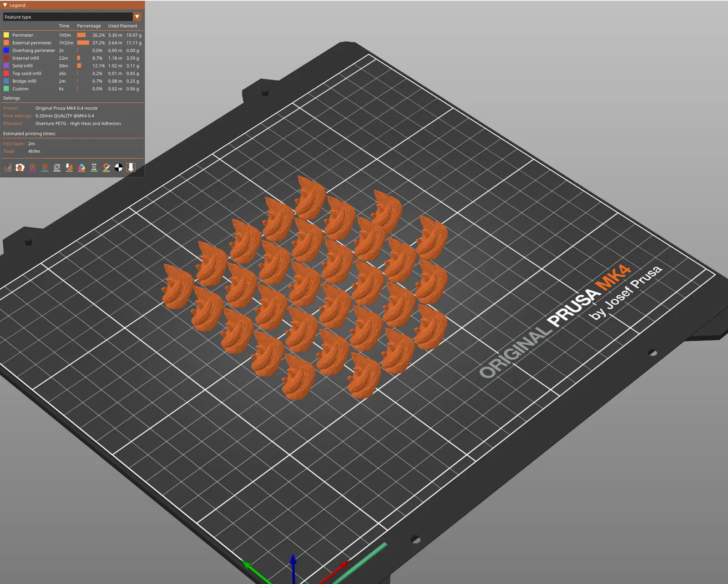Click the Percentage column header
728x584 pixels.
click(89, 26)
